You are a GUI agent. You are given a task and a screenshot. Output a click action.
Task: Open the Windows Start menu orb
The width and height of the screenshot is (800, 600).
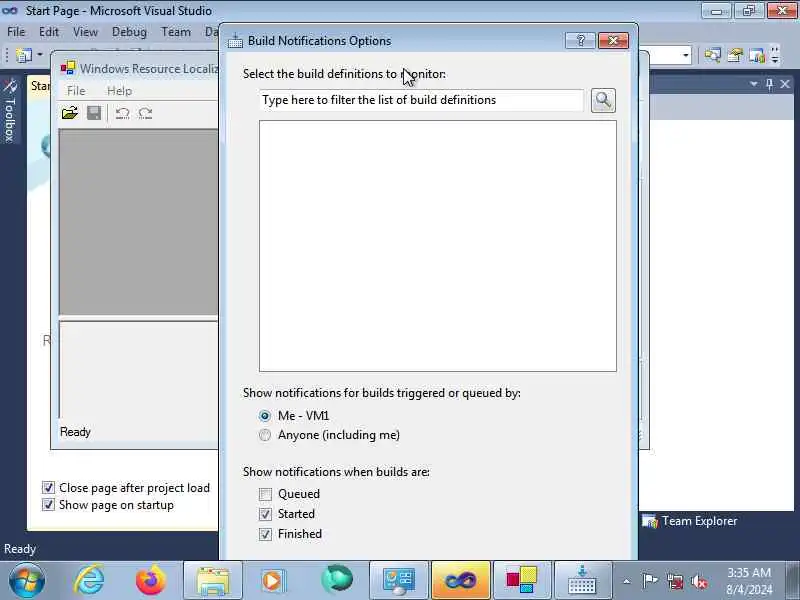[26, 581]
